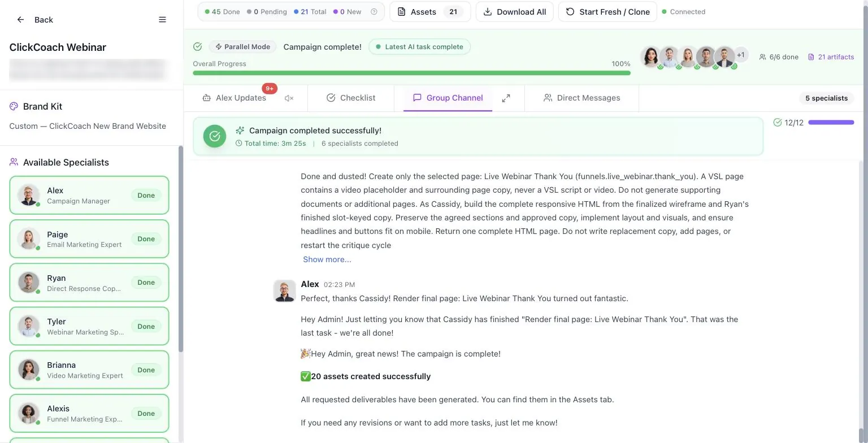The height and width of the screenshot is (443, 868).
Task: Click Start Fresh / Clone button
Action: click(x=607, y=12)
